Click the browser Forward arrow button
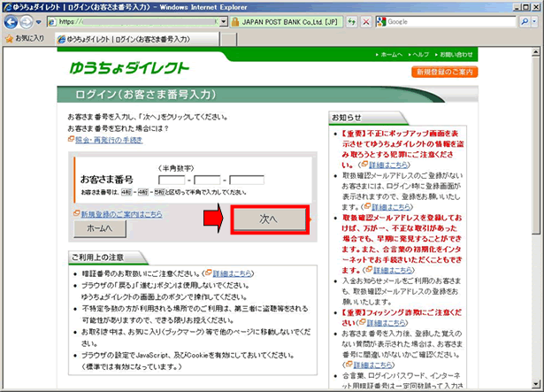Viewport: 544px width, 392px height. coord(27,22)
